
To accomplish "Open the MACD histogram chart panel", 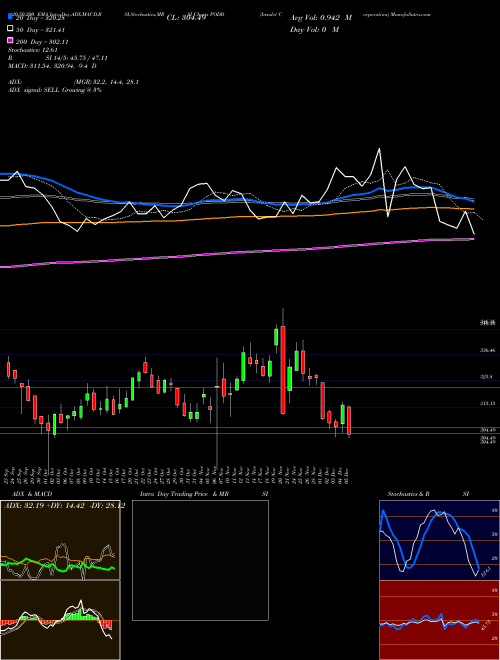I will click(60, 620).
